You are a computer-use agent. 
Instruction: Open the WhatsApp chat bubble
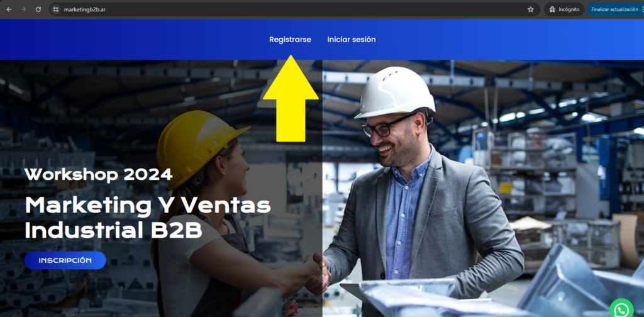[622, 309]
